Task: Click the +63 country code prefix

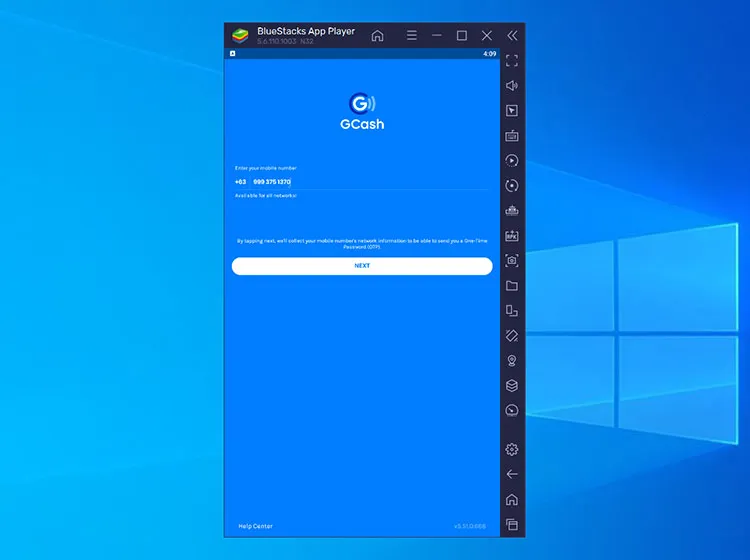Action: point(240,182)
